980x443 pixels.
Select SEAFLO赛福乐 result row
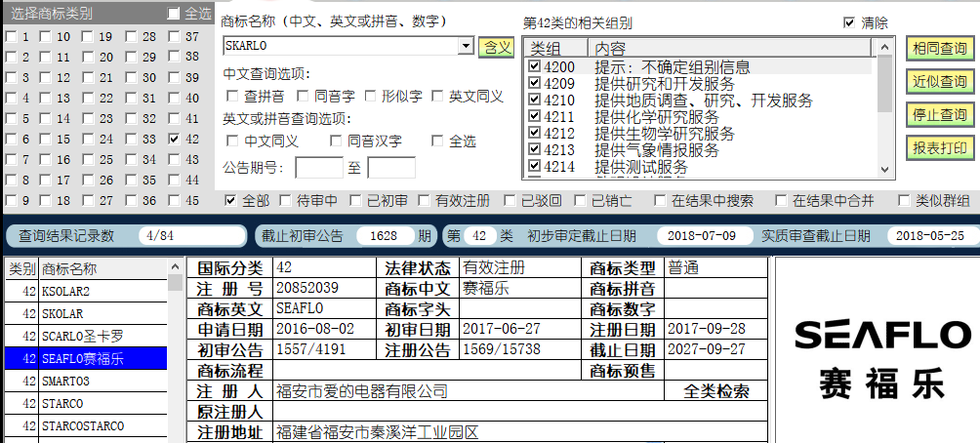click(x=86, y=359)
